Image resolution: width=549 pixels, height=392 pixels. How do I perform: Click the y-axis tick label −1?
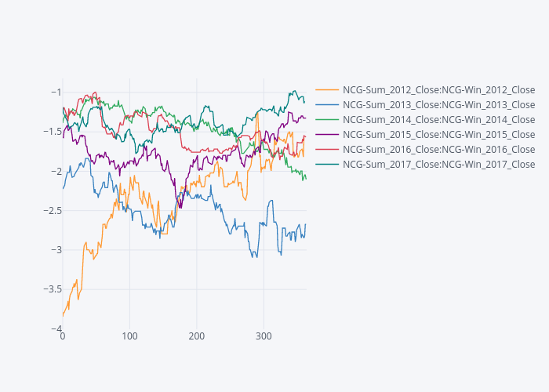point(55,92)
